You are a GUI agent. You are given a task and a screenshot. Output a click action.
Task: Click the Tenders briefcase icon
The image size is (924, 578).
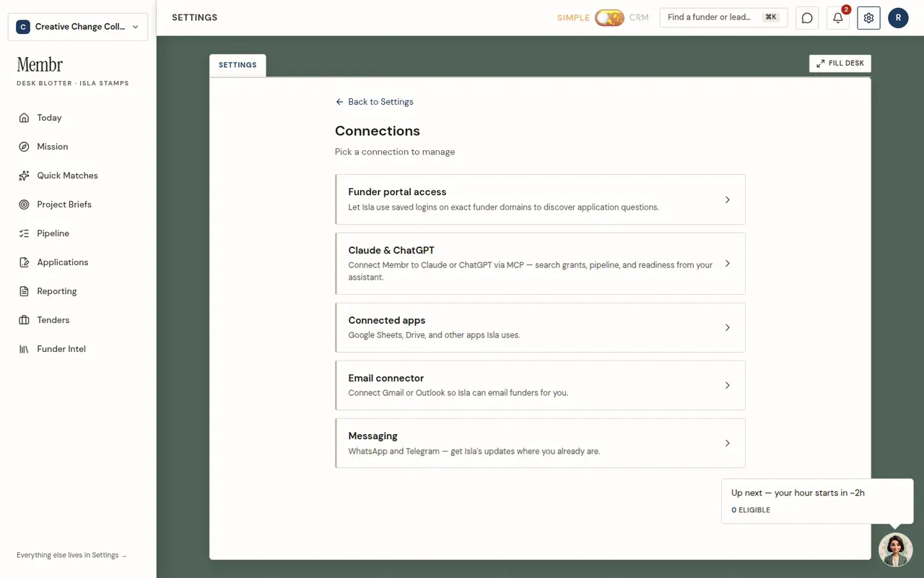coord(24,320)
